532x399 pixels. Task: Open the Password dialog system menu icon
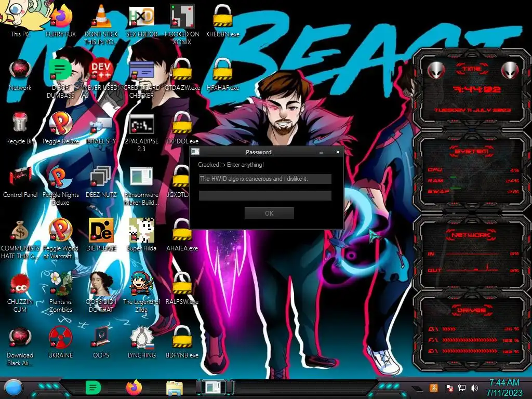pos(195,152)
